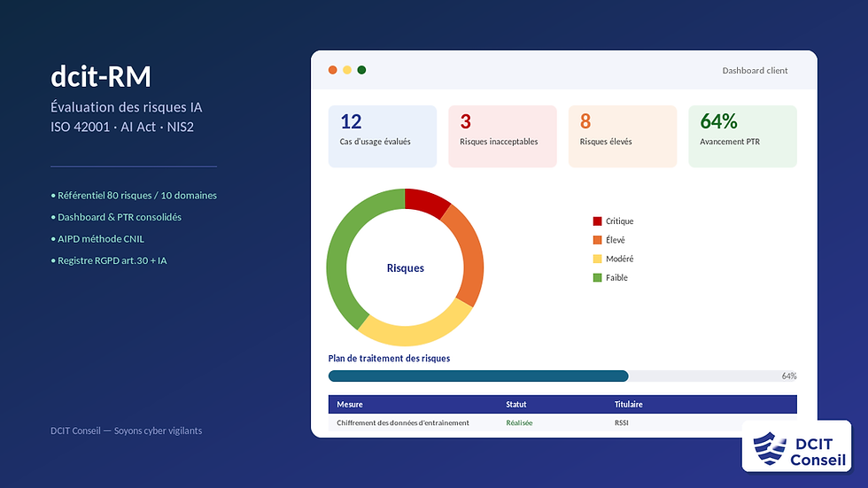Click the dcit-RM title

(101, 76)
